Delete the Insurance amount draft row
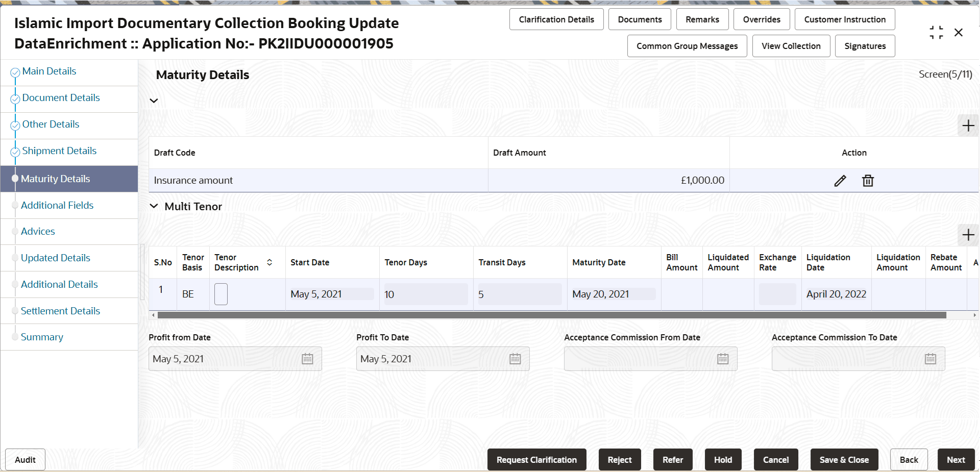This screenshot has height=472, width=980. click(868, 181)
